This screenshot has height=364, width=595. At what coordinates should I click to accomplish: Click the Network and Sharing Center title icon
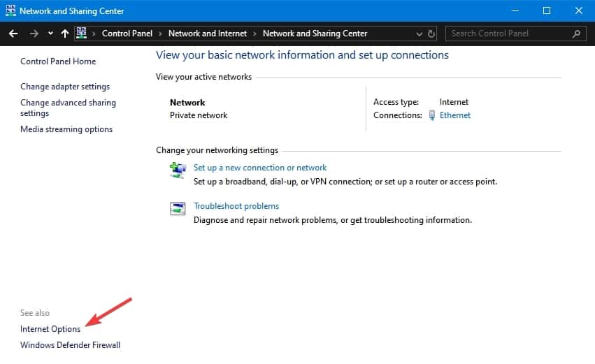(x=10, y=10)
